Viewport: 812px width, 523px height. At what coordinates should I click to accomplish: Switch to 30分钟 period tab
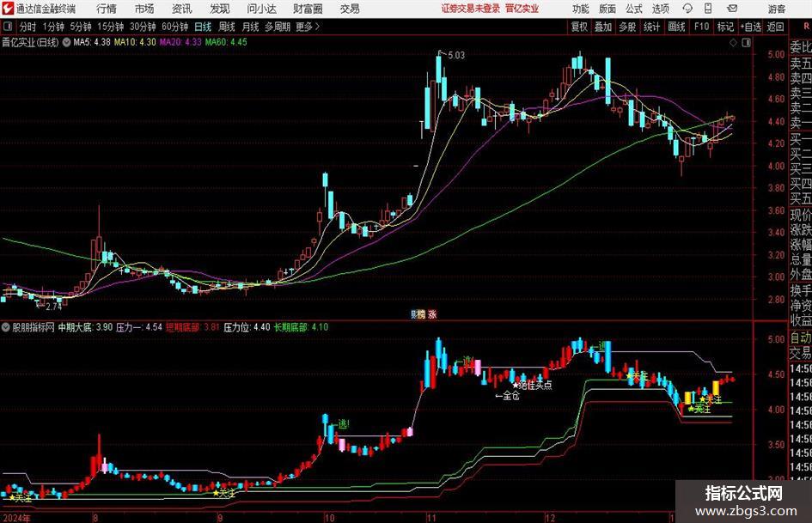143,27
